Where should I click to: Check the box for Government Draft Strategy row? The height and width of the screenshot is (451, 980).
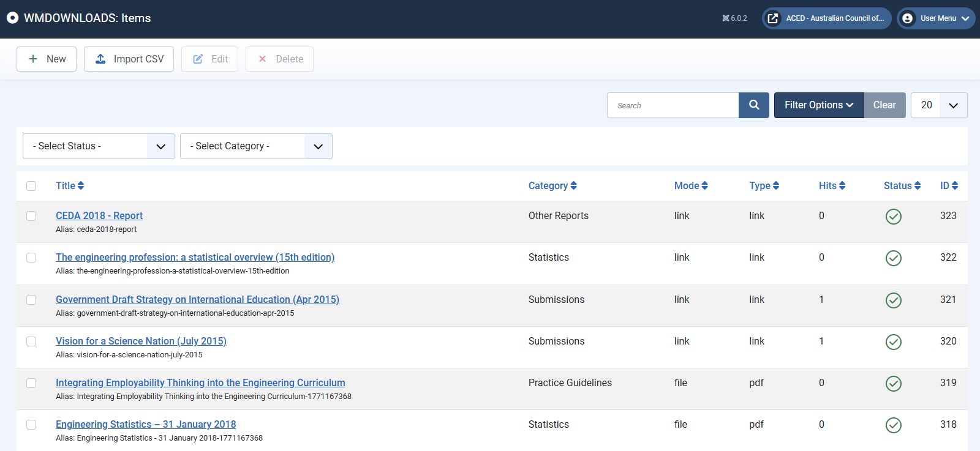coord(31,300)
